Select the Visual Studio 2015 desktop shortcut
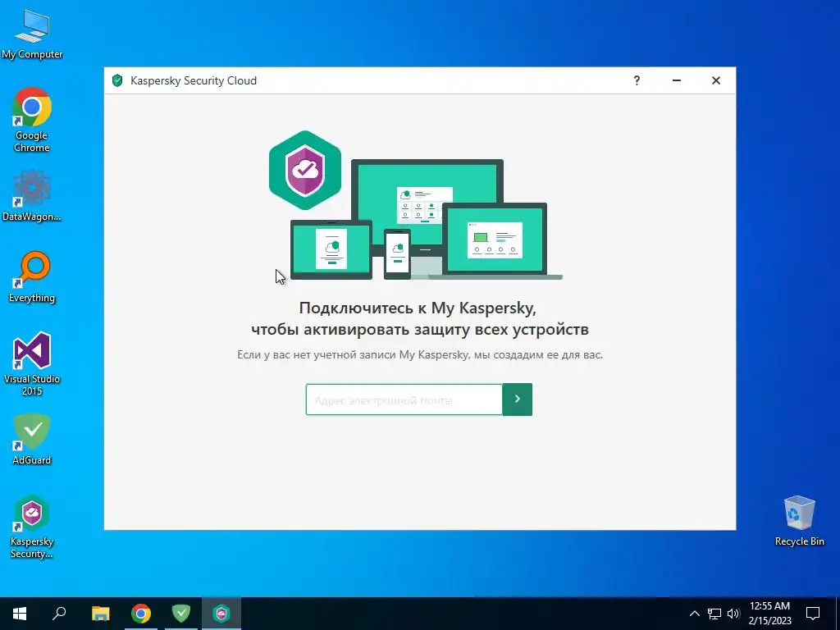840x630 pixels. tap(32, 364)
